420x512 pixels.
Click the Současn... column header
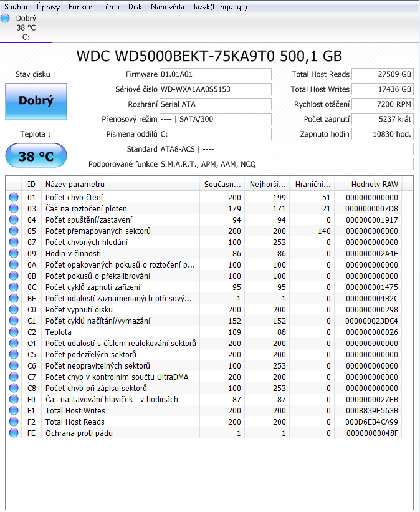coord(222,185)
